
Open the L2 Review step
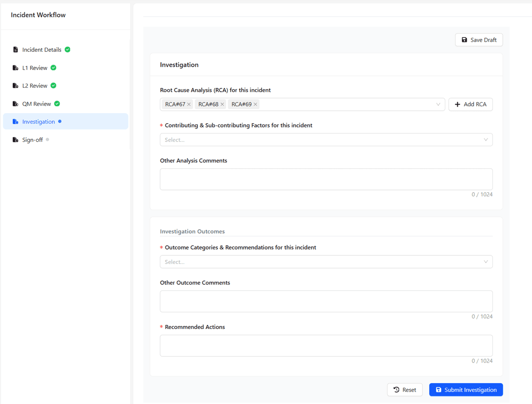click(x=35, y=85)
